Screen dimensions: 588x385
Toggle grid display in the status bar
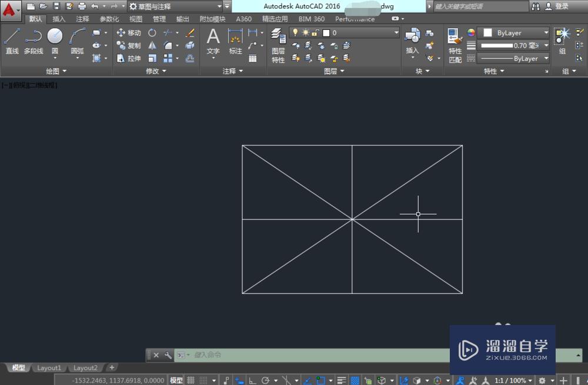[x=190, y=379]
